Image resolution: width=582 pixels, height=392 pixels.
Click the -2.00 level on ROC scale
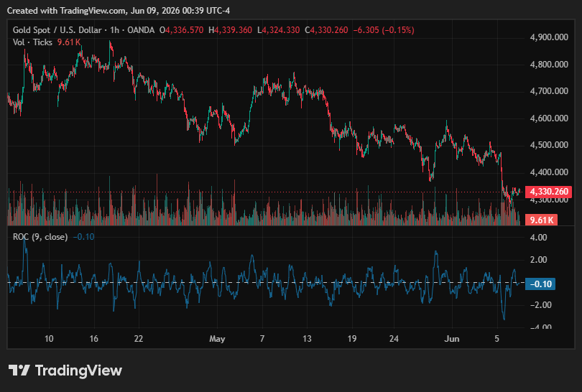(x=537, y=305)
